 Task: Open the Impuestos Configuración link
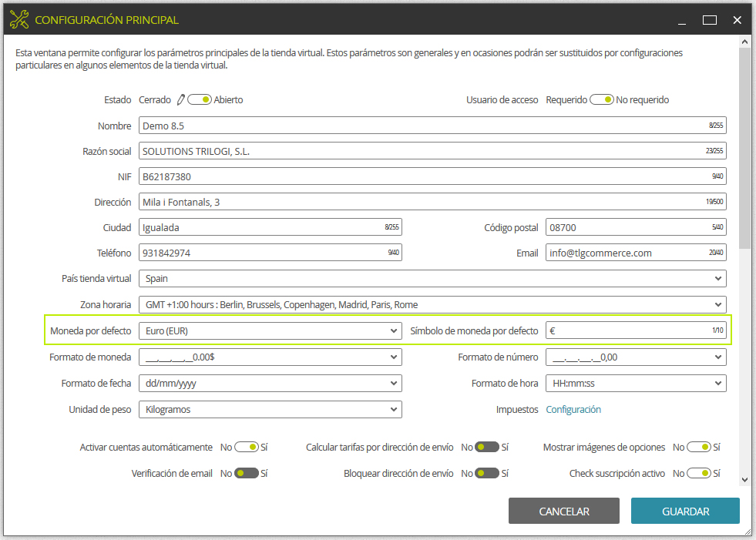pos(573,409)
